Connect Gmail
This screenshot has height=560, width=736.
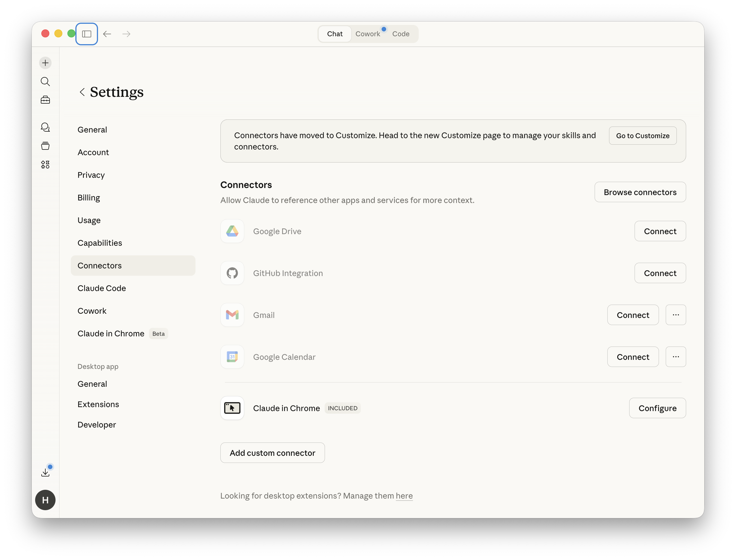click(633, 315)
